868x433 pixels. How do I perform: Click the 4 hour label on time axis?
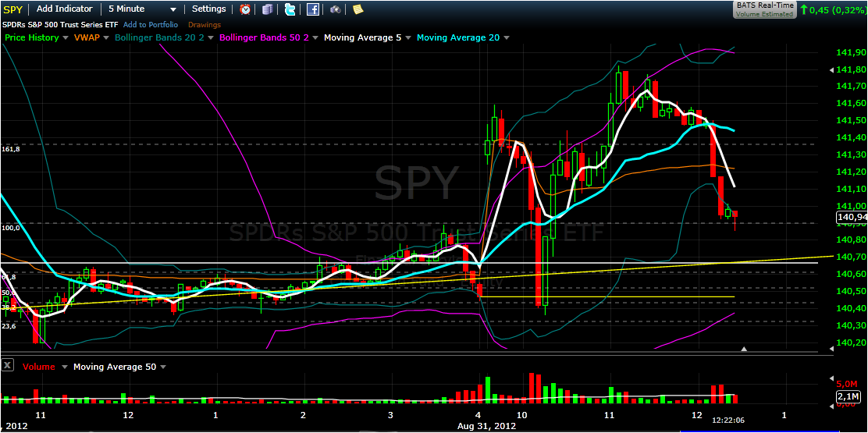pyautogui.click(x=478, y=415)
